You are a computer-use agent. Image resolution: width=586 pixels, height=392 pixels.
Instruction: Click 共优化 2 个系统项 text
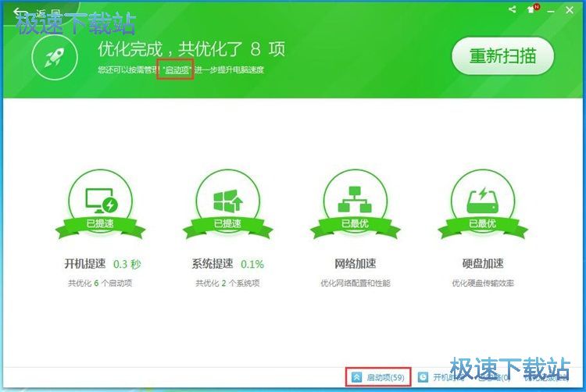(x=227, y=283)
